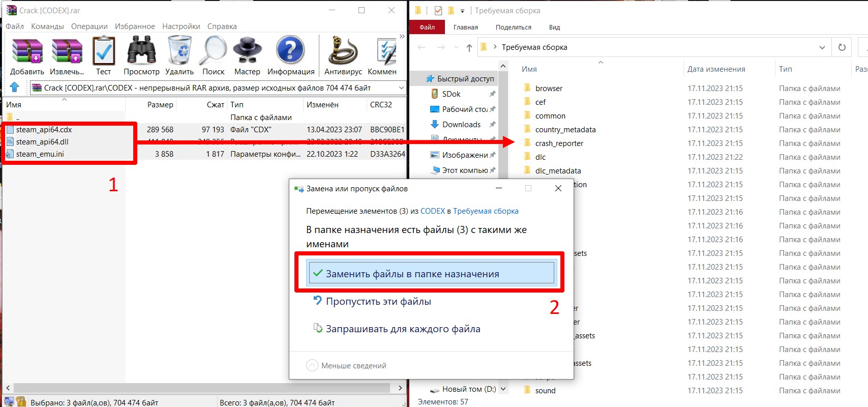This screenshot has height=407, width=868.
Task: Switch to the Поделиться ribbon tab
Action: (514, 27)
